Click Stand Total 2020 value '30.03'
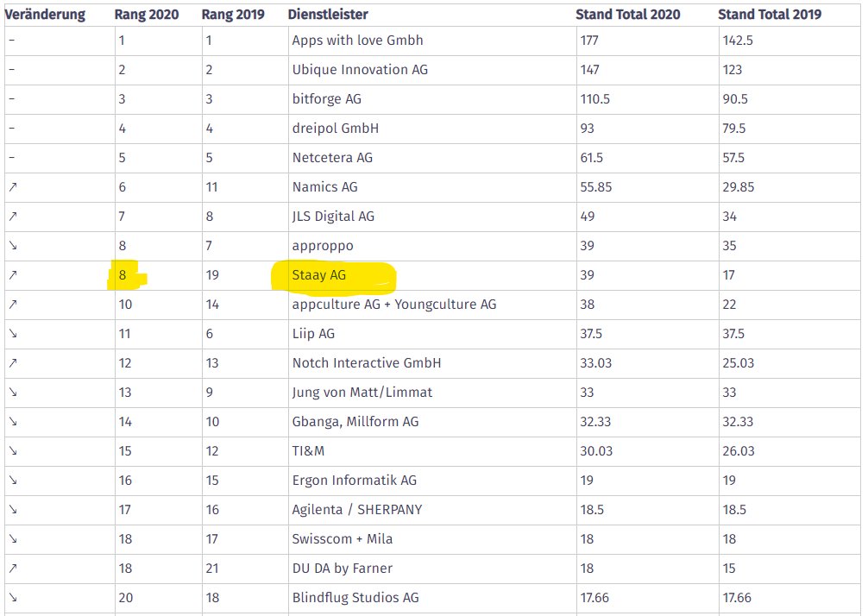Image resolution: width=868 pixels, height=616 pixels. (x=596, y=451)
